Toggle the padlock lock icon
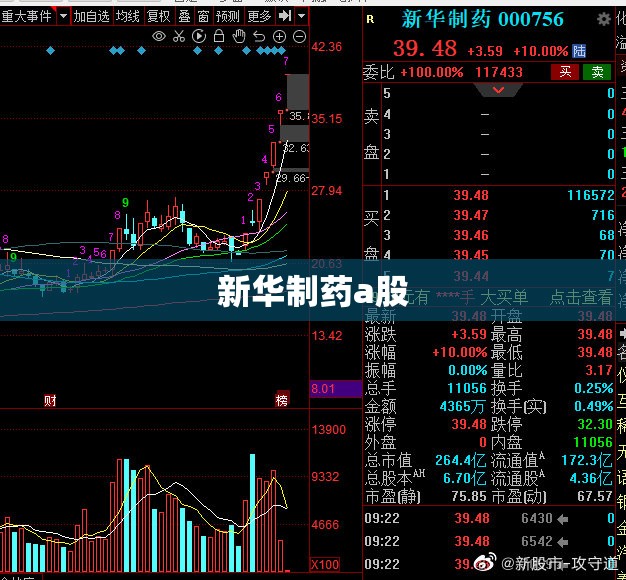This screenshot has width=626, height=580. (219, 36)
